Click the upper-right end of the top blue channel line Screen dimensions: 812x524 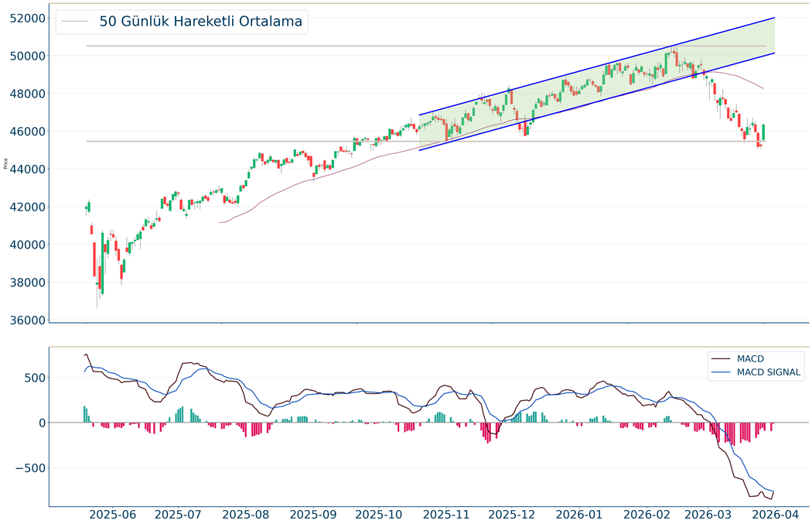[774, 18]
